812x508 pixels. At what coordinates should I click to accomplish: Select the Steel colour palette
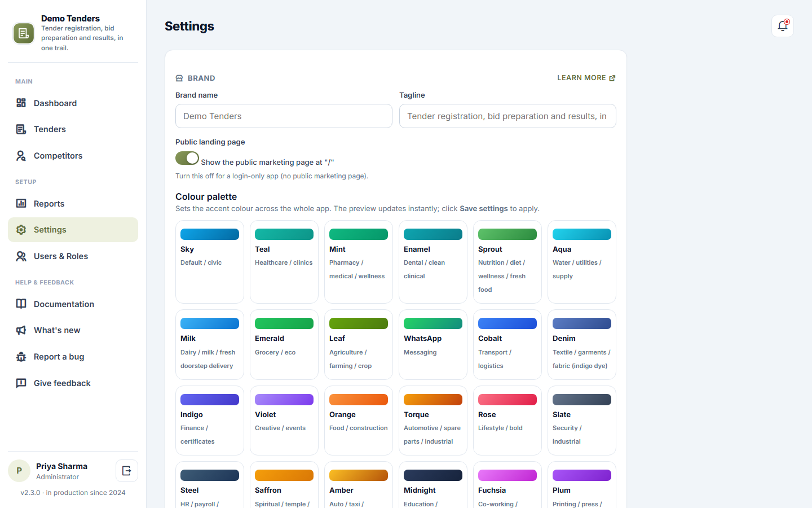pyautogui.click(x=210, y=485)
